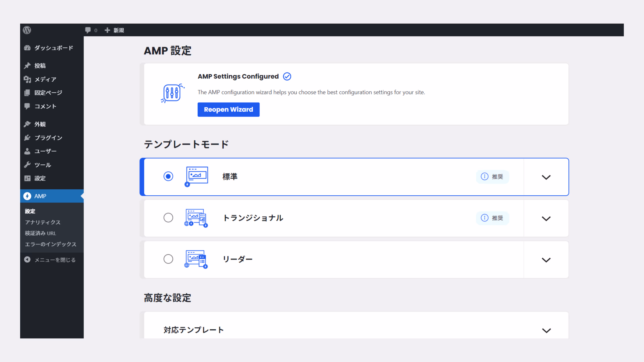644x362 pixels.
Task: Open the 外観 menu item
Action: coord(52,124)
